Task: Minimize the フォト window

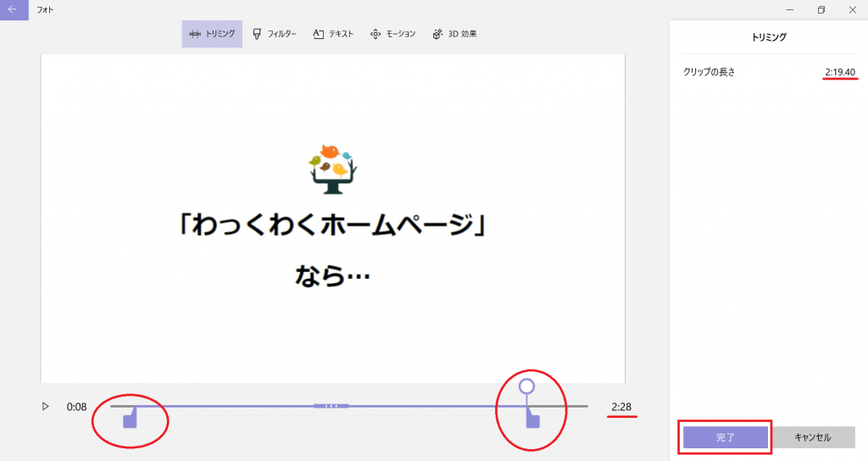Action: [789, 9]
